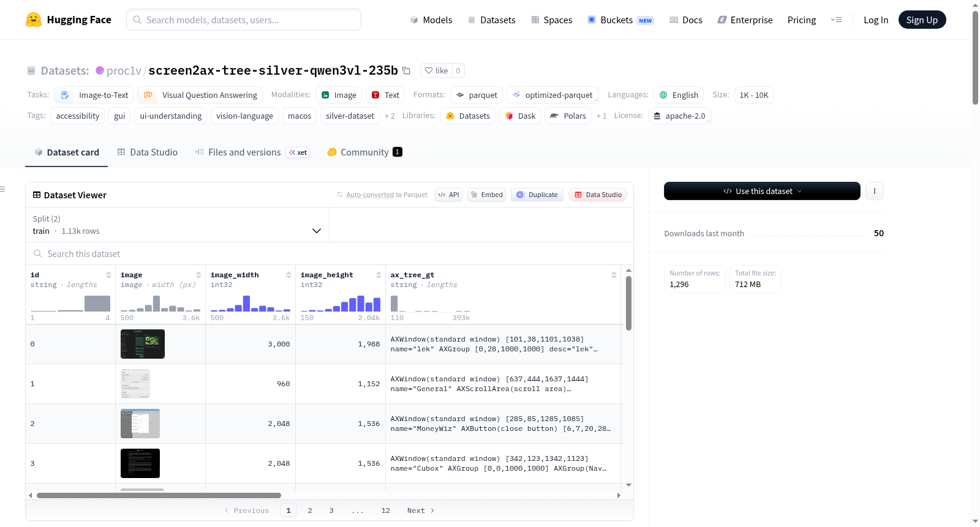980x527 pixels.
Task: Open the image thumbnail in row 0
Action: point(143,344)
